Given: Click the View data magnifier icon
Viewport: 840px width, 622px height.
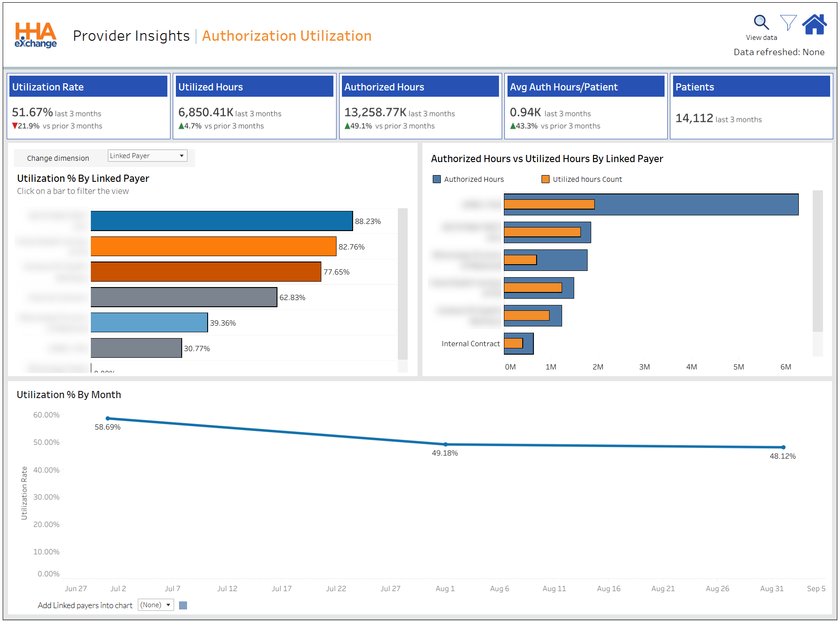Looking at the screenshot, I should click(761, 22).
